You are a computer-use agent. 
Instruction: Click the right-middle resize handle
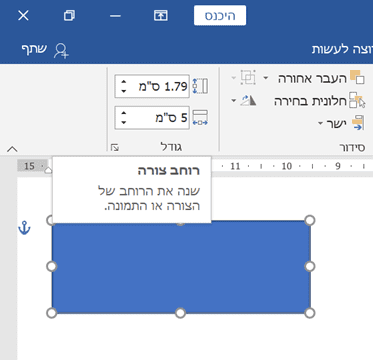tap(310, 266)
